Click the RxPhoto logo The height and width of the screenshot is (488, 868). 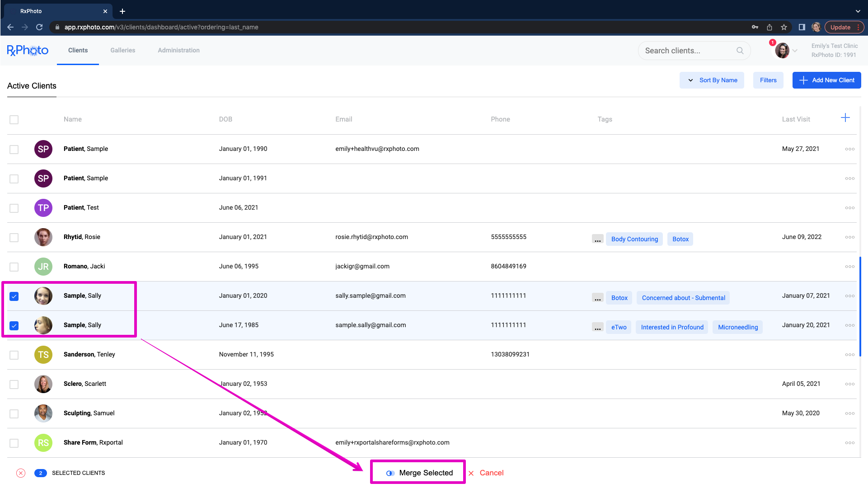[x=28, y=50]
